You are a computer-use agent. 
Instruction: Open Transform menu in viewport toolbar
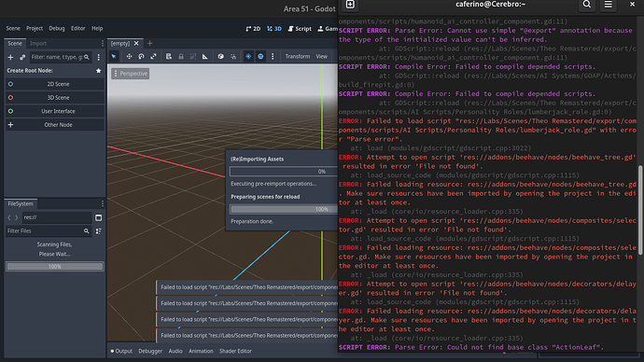point(298,56)
